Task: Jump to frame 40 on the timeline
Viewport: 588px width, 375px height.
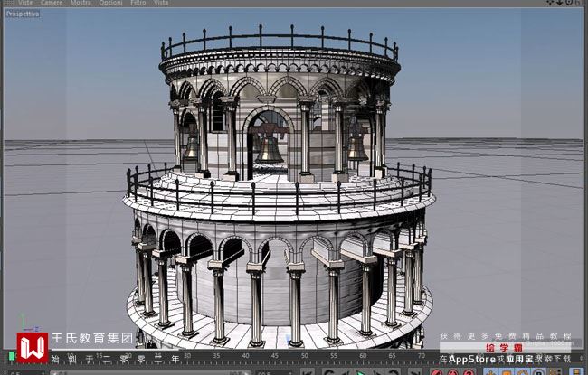Action: click(246, 355)
